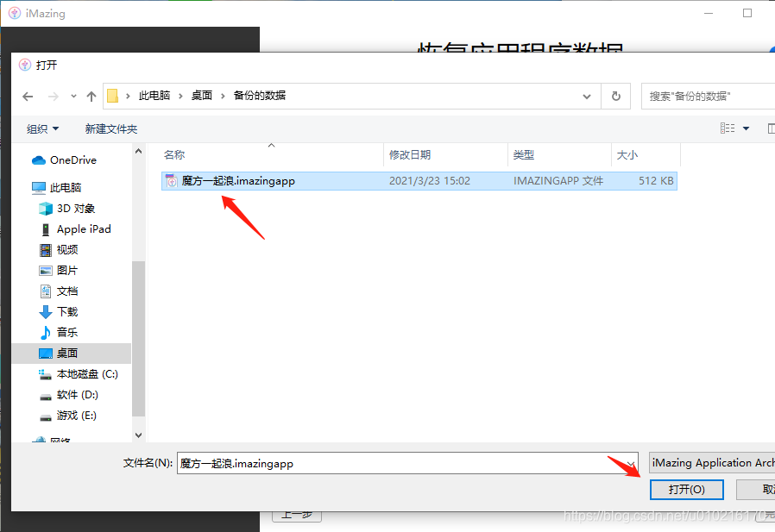Open the view options dropdown arrow

[747, 129]
